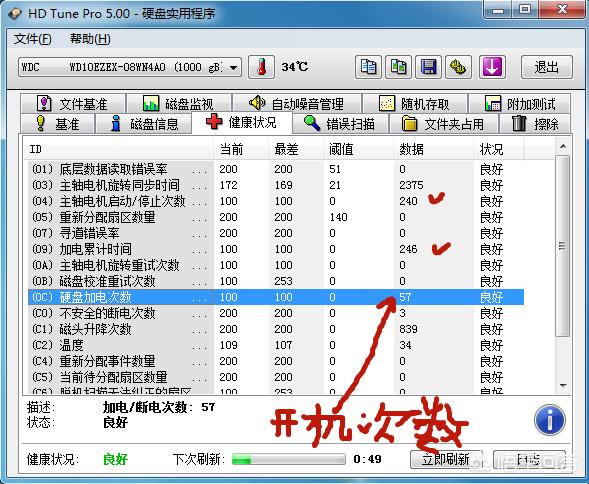The height and width of the screenshot is (484, 589).
Task: Sort by the 数据 column header
Action: [x=433, y=149]
